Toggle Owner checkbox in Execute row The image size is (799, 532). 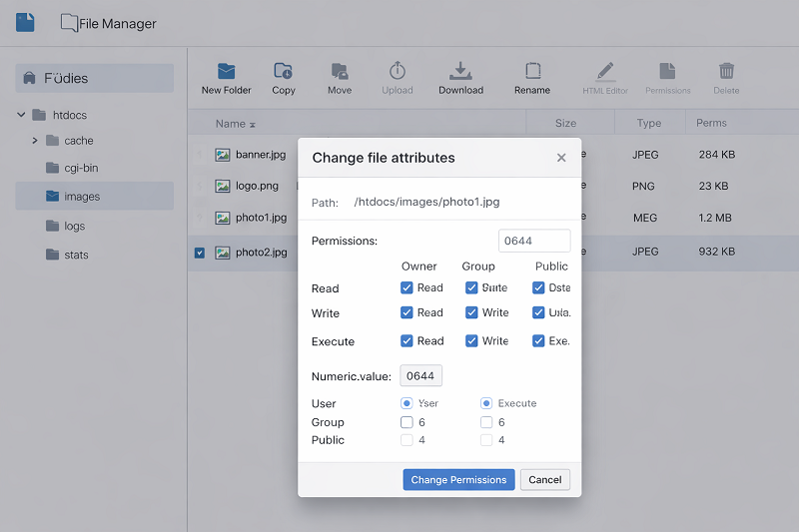(x=406, y=340)
